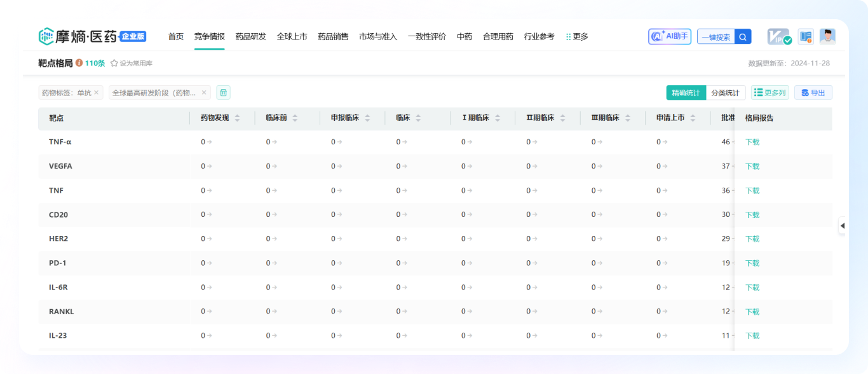Open PD-1 Ⅱ期临床 count arrow

tap(534, 263)
